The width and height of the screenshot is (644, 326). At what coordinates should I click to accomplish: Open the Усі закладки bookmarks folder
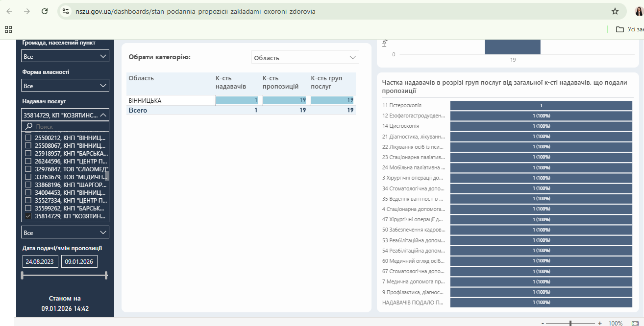click(629, 29)
